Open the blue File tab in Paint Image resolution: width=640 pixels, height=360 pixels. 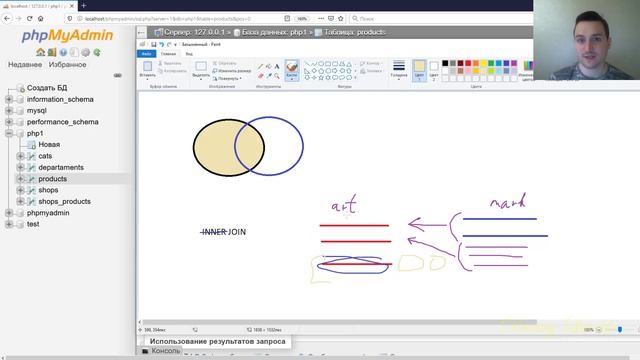pos(147,54)
